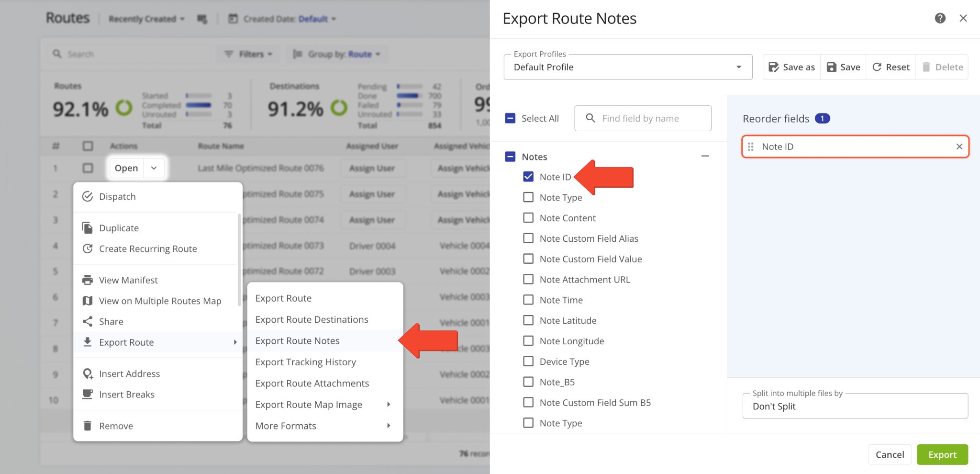Collapse the Notes field group
Screen dimensions: 980x474
(705, 156)
